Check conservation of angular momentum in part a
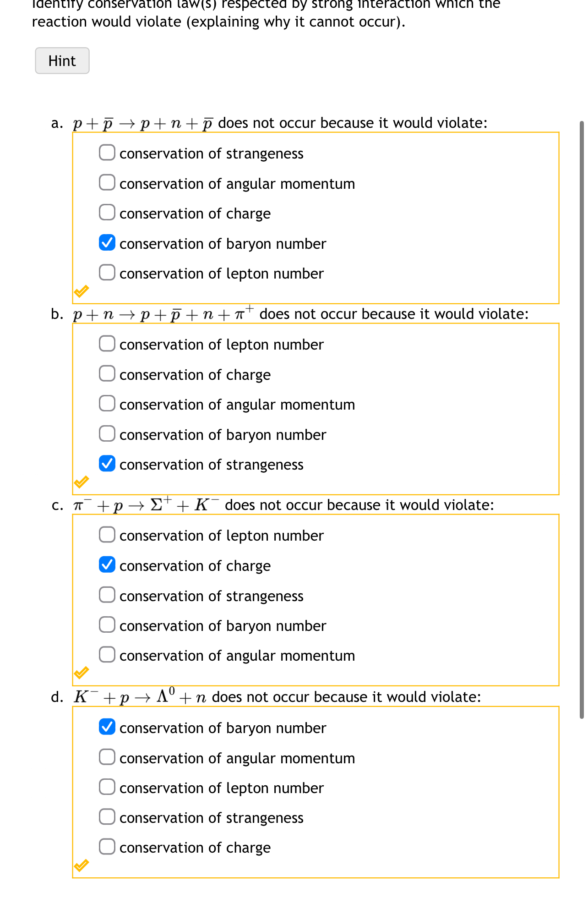The height and width of the screenshot is (898, 588). (107, 182)
